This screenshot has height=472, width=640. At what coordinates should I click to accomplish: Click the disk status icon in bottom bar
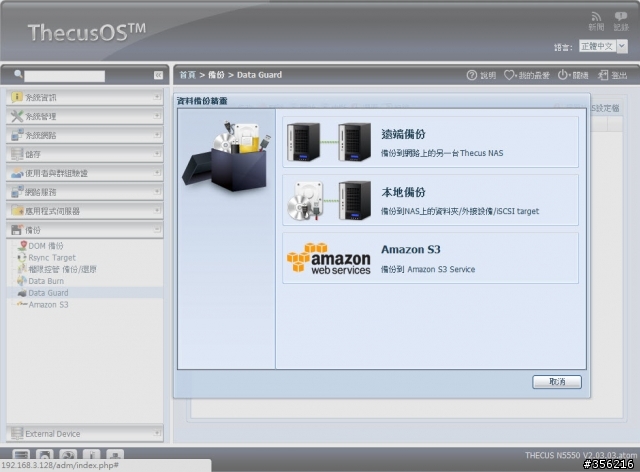(x=44, y=454)
